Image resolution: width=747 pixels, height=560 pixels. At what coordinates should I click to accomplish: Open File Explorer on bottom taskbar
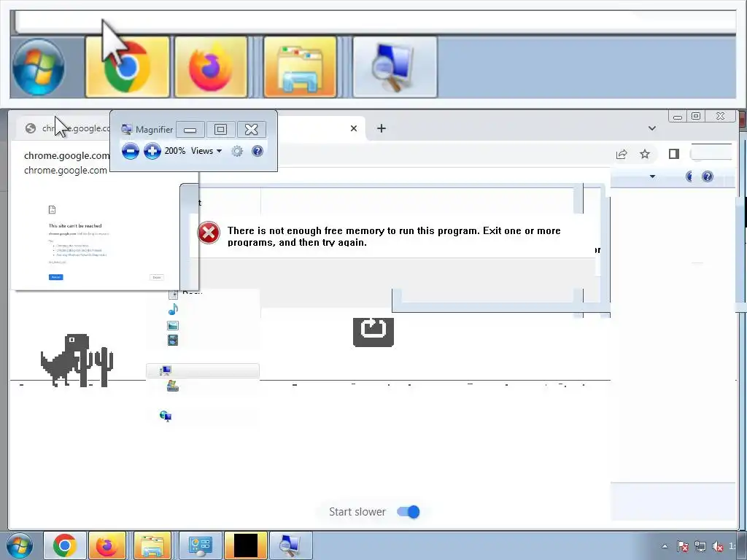(x=152, y=545)
